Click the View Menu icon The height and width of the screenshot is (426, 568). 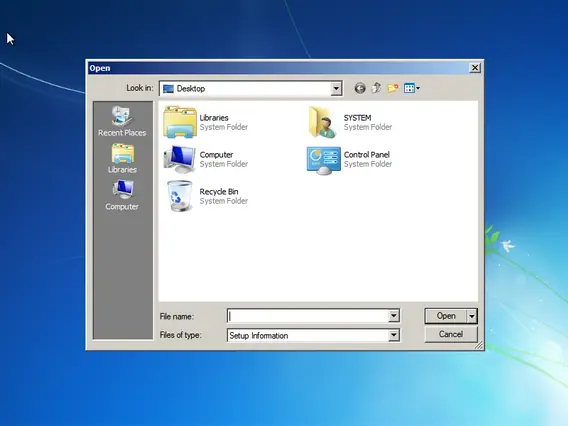coord(409,88)
